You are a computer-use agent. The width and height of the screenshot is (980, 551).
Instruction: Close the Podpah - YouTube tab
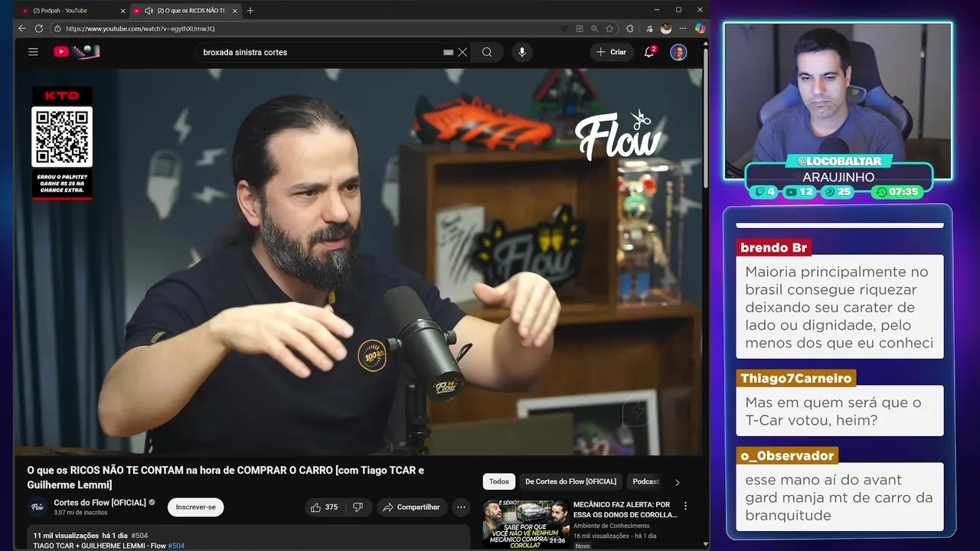pyautogui.click(x=122, y=11)
